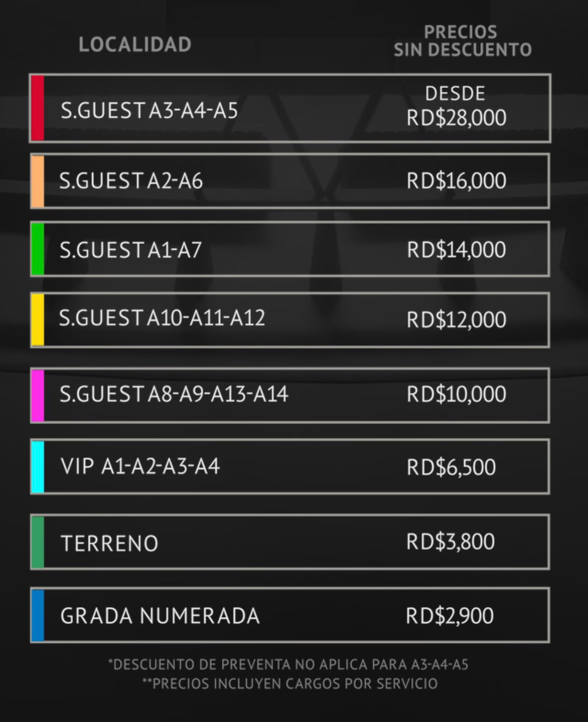Click the PRECIOS SIN DESCUENTO column header
This screenshot has height=722, width=588.
463,41
